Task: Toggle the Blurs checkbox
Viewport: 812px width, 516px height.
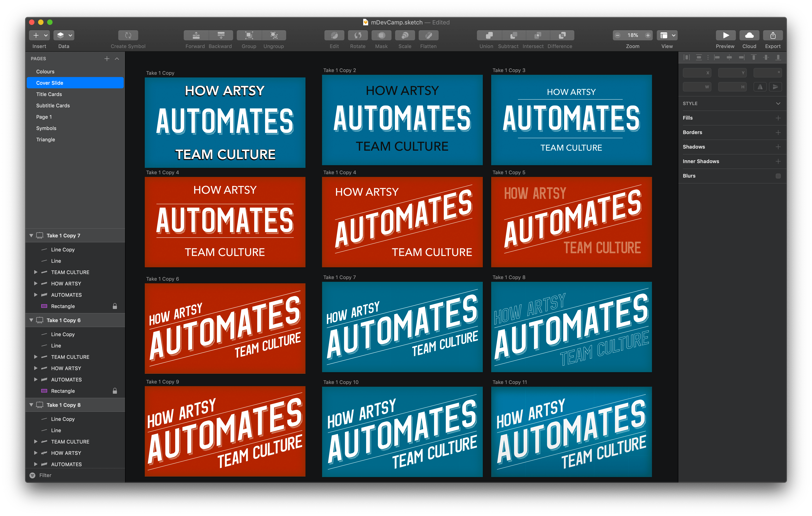Action: click(x=778, y=176)
